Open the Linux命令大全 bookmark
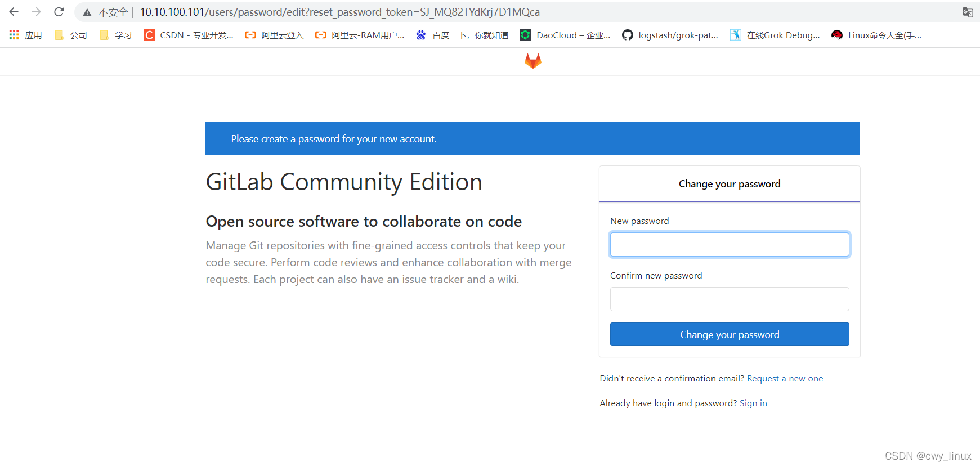 877,35
